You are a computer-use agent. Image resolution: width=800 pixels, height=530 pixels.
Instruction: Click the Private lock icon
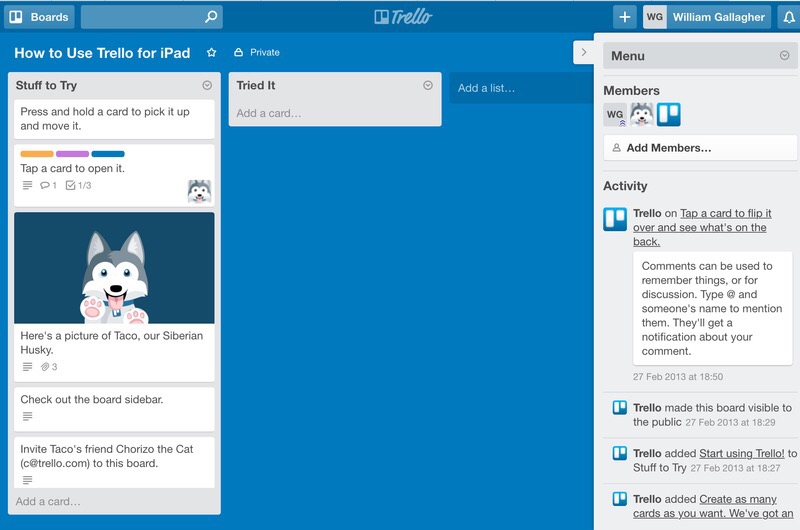pyautogui.click(x=238, y=52)
